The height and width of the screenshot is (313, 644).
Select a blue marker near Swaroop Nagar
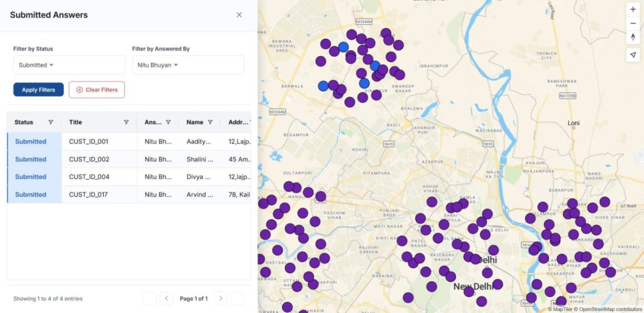tap(376, 66)
